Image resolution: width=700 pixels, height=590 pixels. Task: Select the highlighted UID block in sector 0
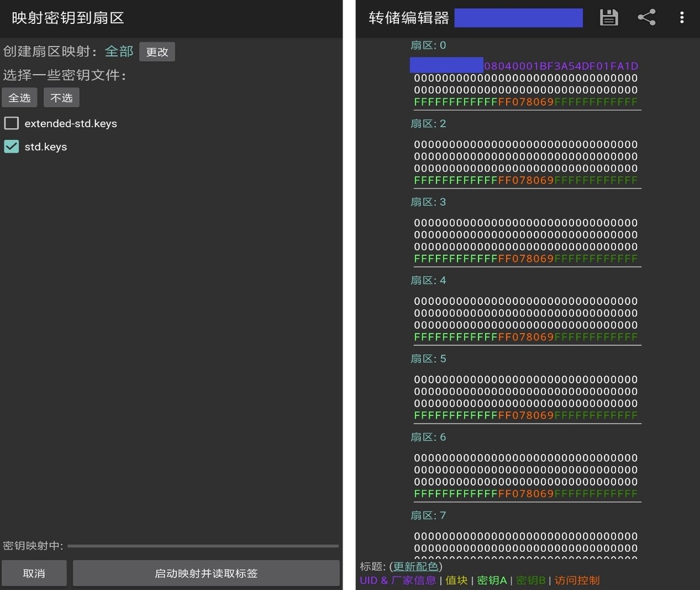point(446,65)
